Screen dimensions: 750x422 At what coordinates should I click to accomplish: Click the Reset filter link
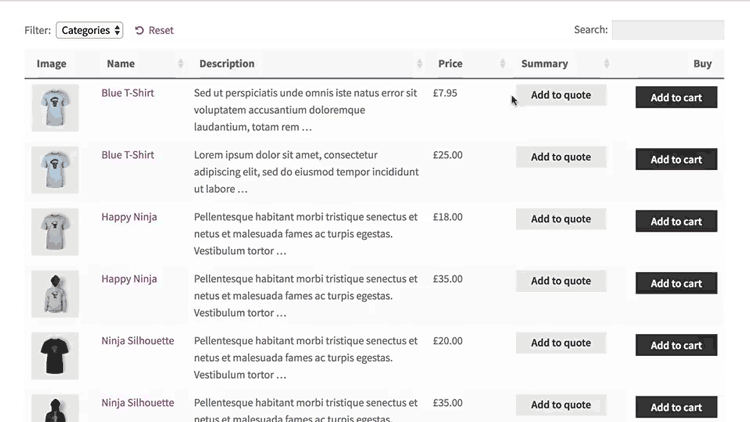pos(154,30)
